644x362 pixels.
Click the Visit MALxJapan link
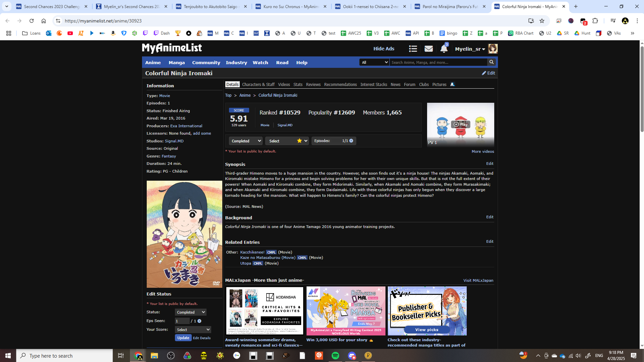pos(478,280)
